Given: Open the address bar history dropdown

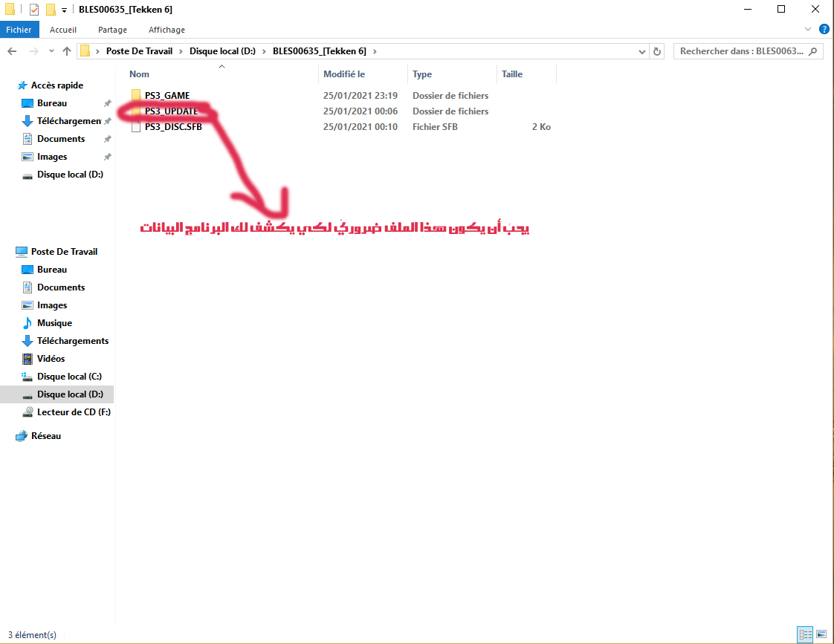Looking at the screenshot, I should coord(642,51).
